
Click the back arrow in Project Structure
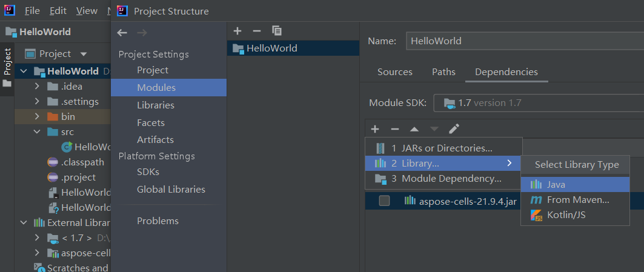[x=122, y=33]
